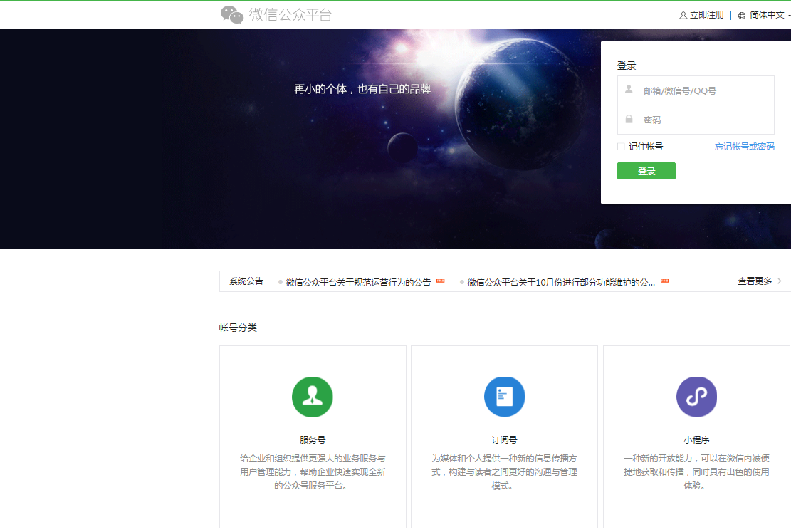The height and width of the screenshot is (532, 791).
Task: Click the blue 订阅号 subscription account icon
Action: (505, 397)
